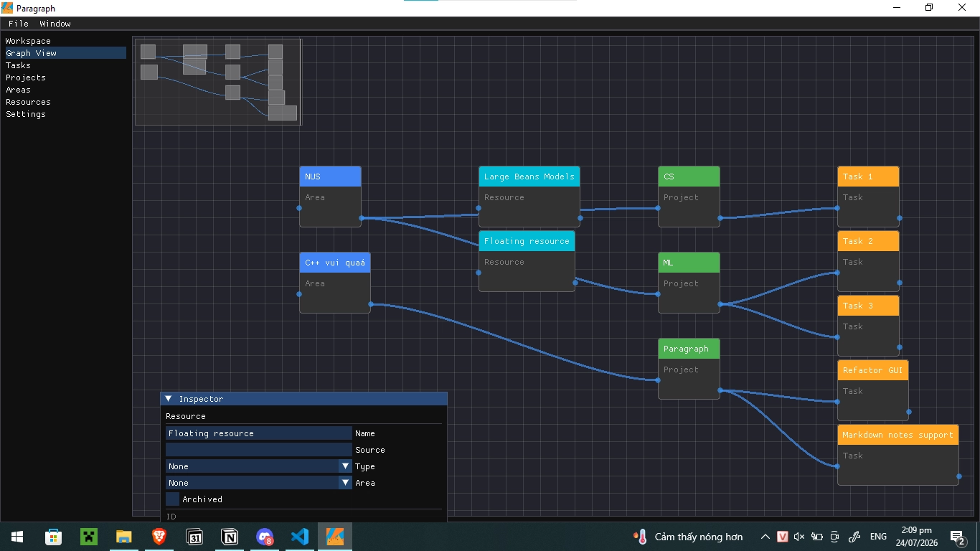The height and width of the screenshot is (551, 980).
Task: Launch Brave browser from the taskbar
Action: coord(159,537)
